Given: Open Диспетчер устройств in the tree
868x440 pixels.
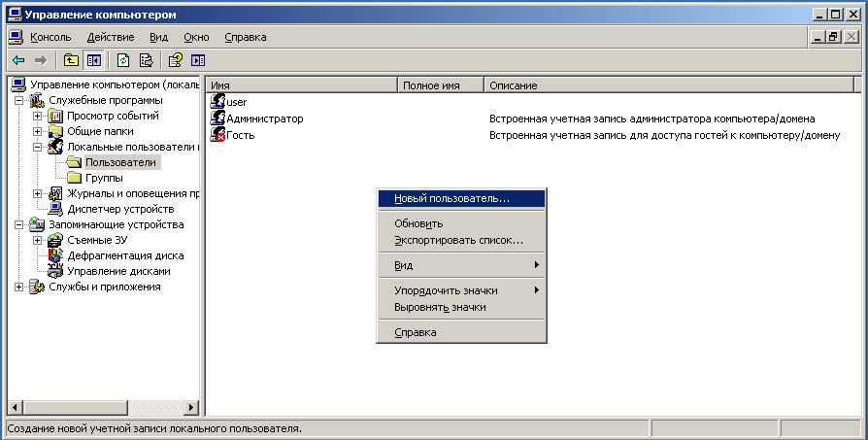Looking at the screenshot, I should coord(120,209).
